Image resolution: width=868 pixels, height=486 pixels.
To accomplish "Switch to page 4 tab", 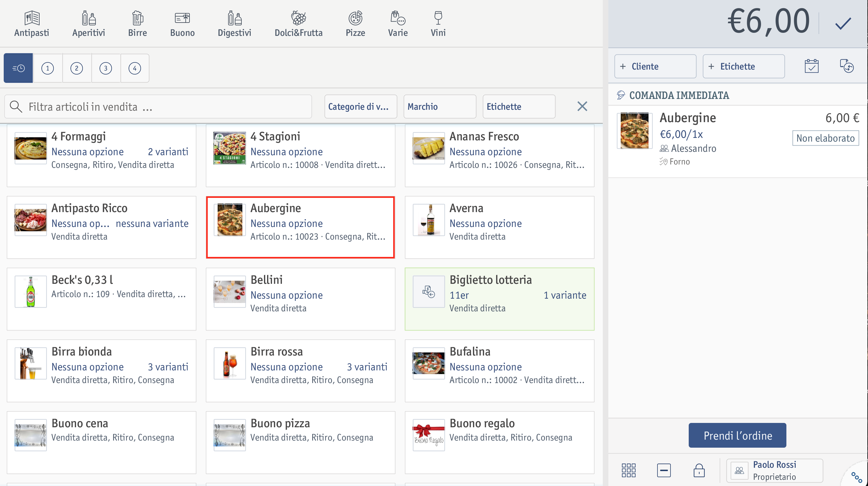I will 134,68.
